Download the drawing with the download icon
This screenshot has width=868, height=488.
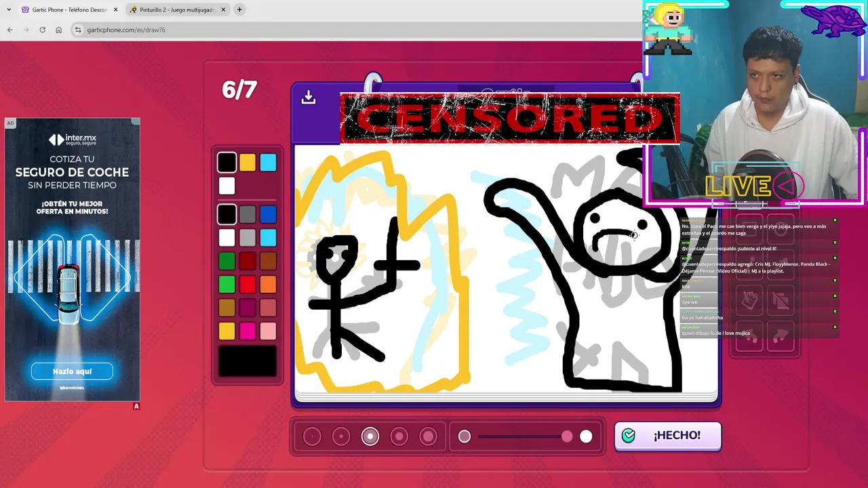pos(309,97)
